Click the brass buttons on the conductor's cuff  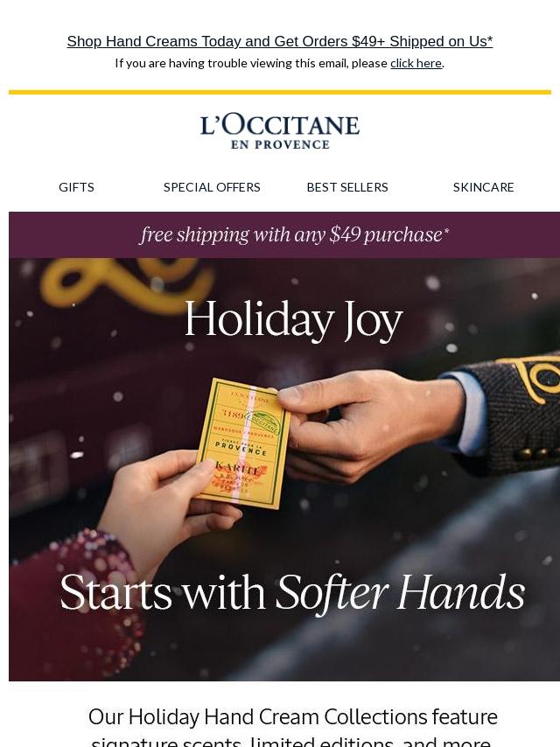pyautogui.click(x=535, y=453)
